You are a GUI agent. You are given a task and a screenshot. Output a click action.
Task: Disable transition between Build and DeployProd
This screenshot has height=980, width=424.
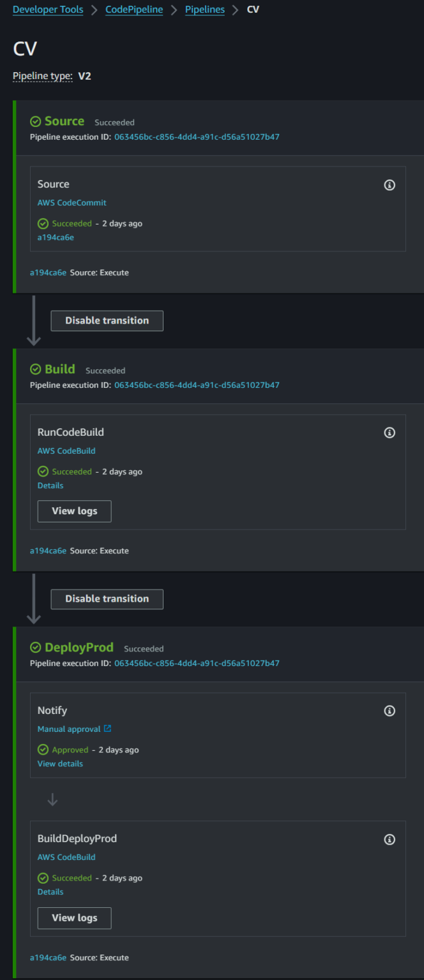coord(107,599)
